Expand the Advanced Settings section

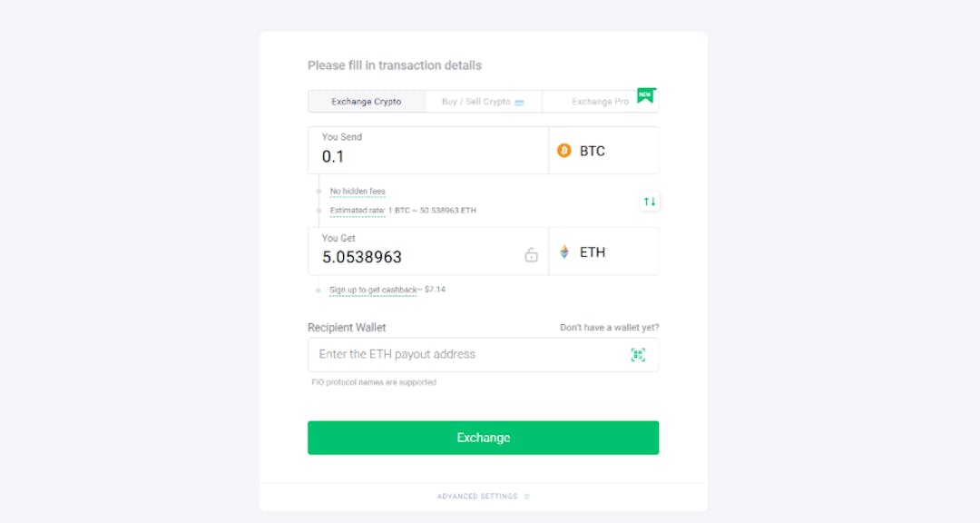click(484, 496)
